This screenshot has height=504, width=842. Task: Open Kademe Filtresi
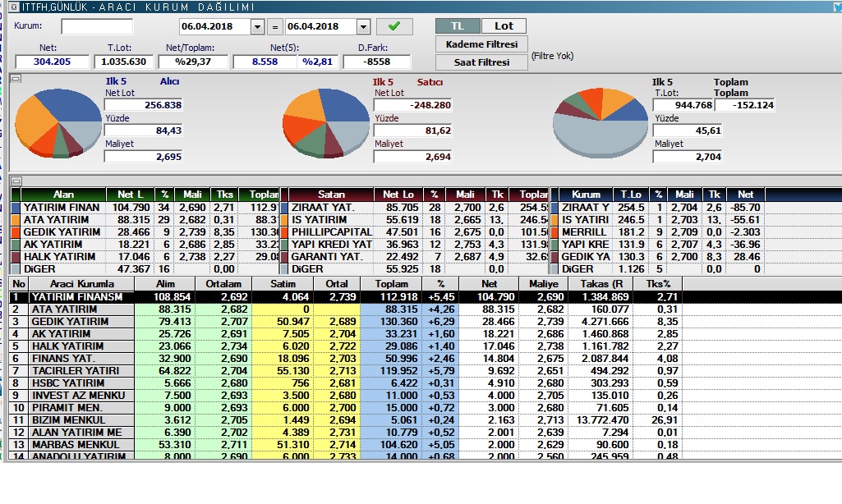pyautogui.click(x=481, y=44)
